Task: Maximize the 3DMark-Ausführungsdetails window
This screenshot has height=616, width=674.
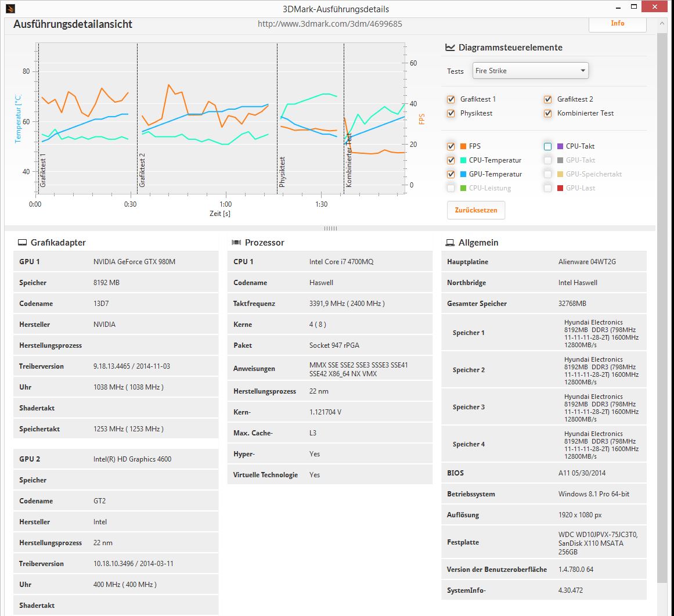Action: 633,7
